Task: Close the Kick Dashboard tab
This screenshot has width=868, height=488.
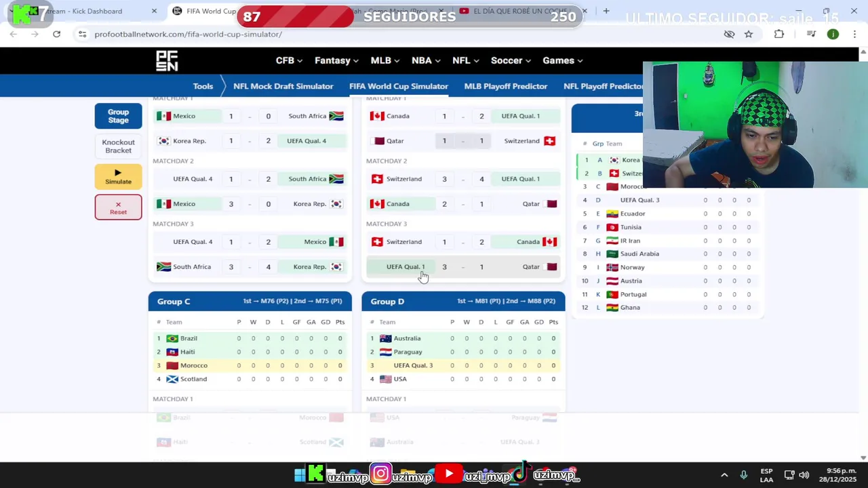Action: click(154, 11)
